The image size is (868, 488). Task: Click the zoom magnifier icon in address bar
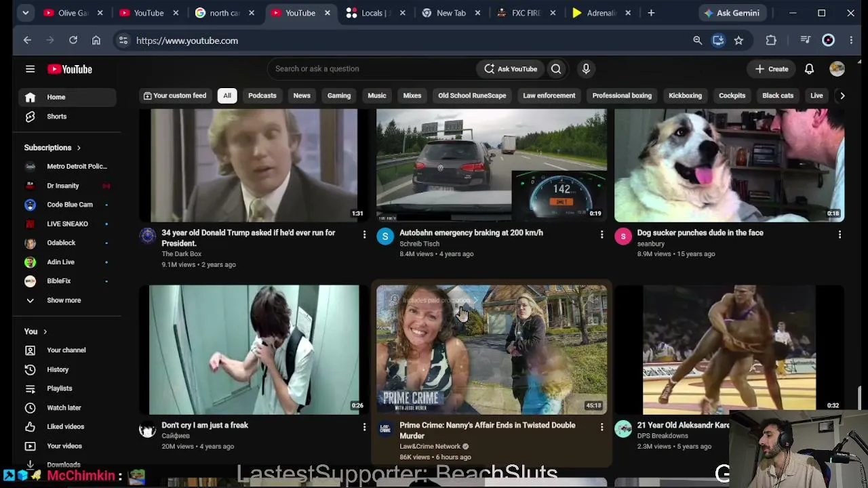[x=697, y=41]
